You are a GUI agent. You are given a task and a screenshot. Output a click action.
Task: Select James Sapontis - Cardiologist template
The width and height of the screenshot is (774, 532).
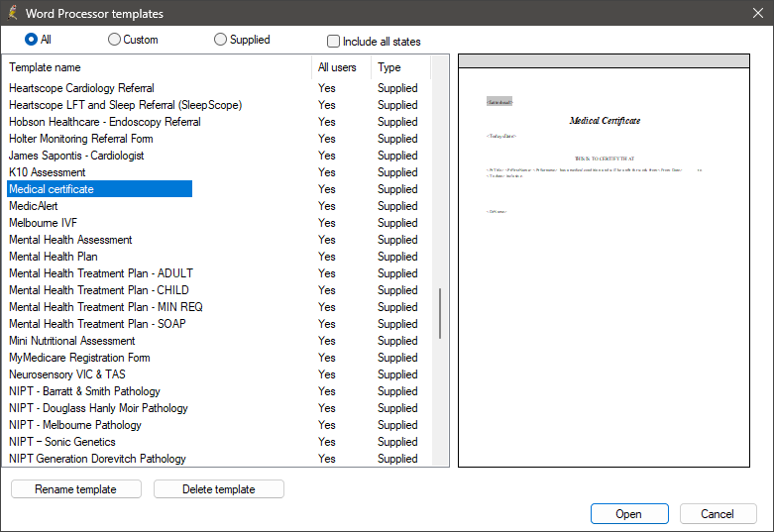(x=76, y=155)
